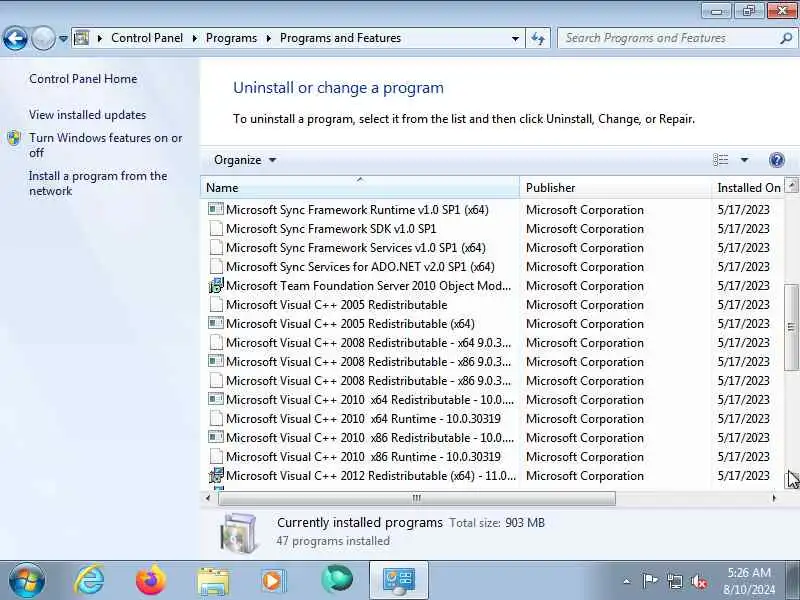Open the green chat app taskbar icon

tap(337, 580)
